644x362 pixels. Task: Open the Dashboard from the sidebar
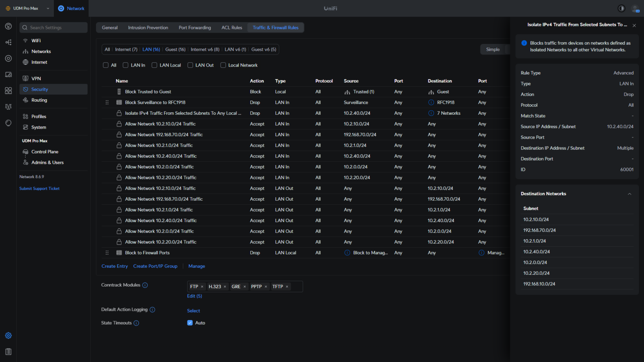[8, 26]
